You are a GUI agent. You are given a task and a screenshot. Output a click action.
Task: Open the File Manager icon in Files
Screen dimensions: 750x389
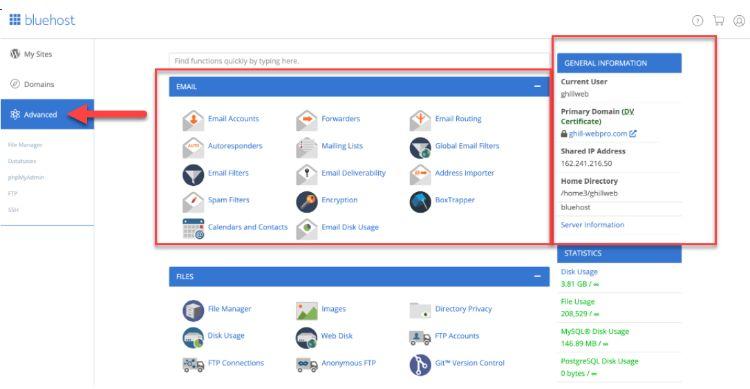click(193, 311)
